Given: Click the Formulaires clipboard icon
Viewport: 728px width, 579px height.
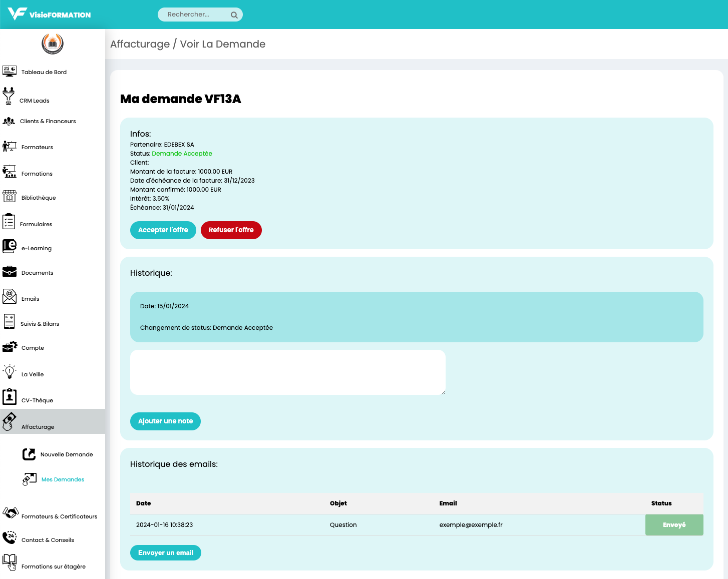Looking at the screenshot, I should 9,221.
